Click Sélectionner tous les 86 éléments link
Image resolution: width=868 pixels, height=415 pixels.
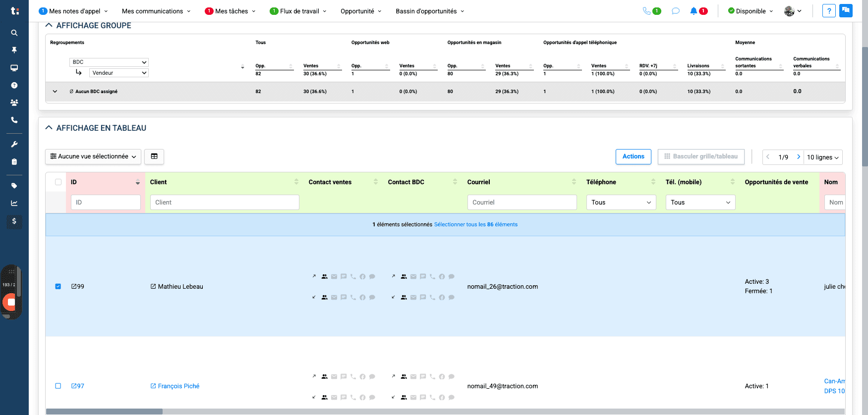[x=476, y=224]
